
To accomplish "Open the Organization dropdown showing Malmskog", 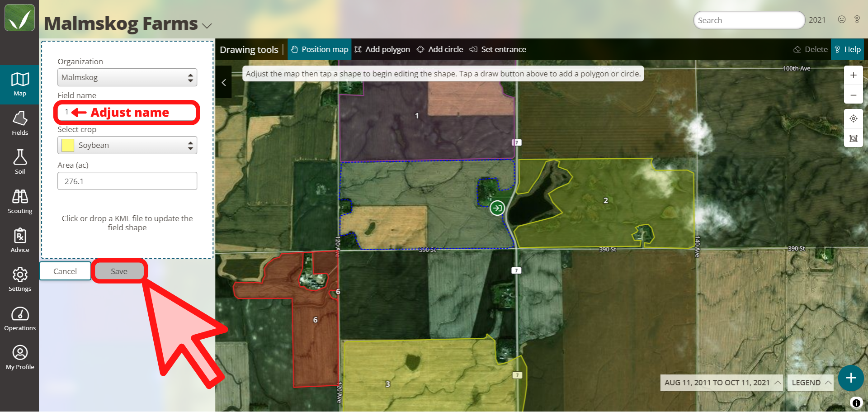I will click(127, 77).
